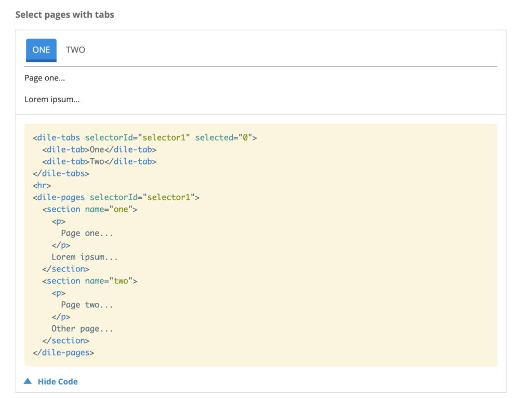Screen dimensions: 532x398
Task: Click the "Page one..." paragraph in the demo
Action: point(45,78)
